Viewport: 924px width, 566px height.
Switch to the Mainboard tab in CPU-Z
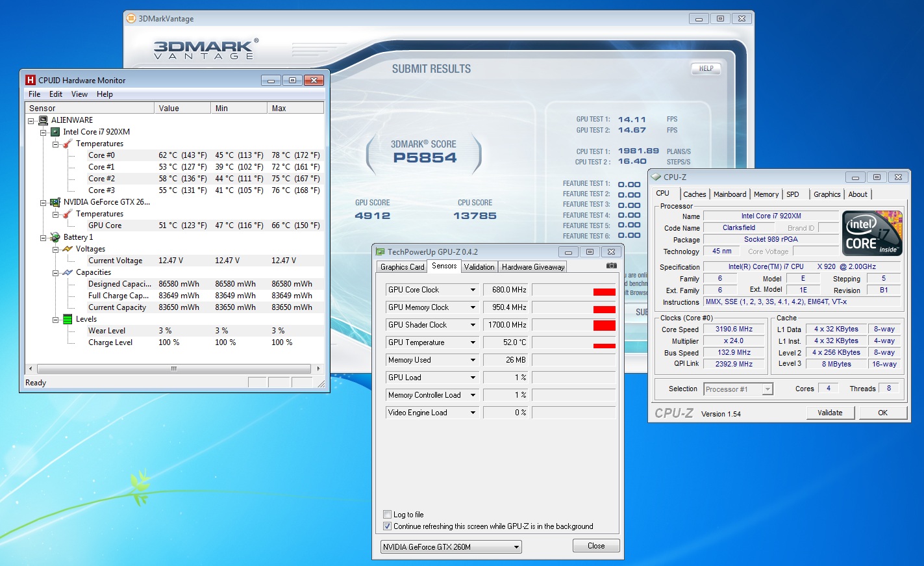click(730, 194)
